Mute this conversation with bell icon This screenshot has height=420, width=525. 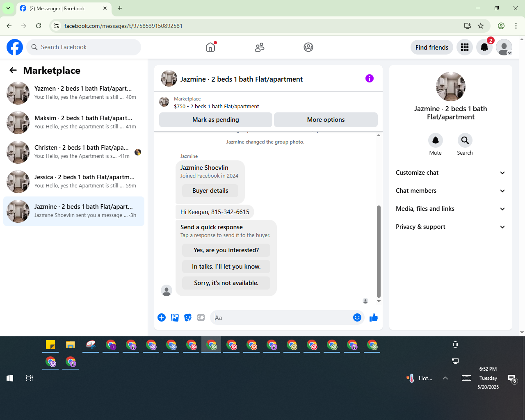pos(436,140)
